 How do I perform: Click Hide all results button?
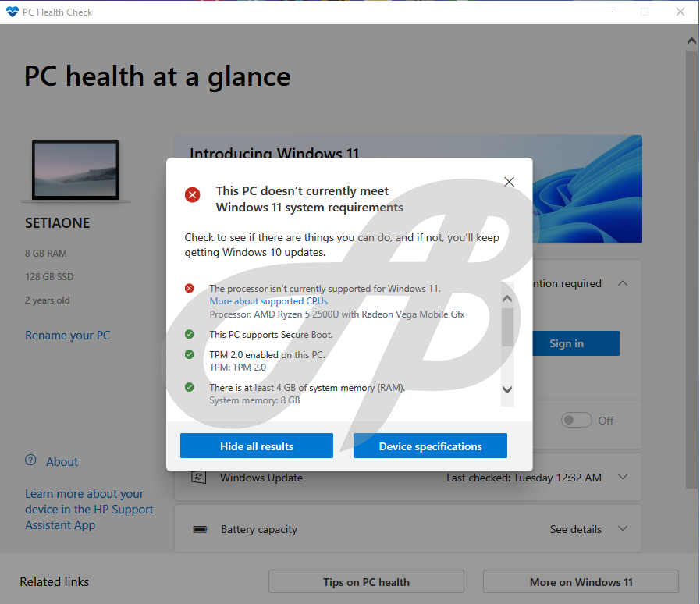pos(257,446)
